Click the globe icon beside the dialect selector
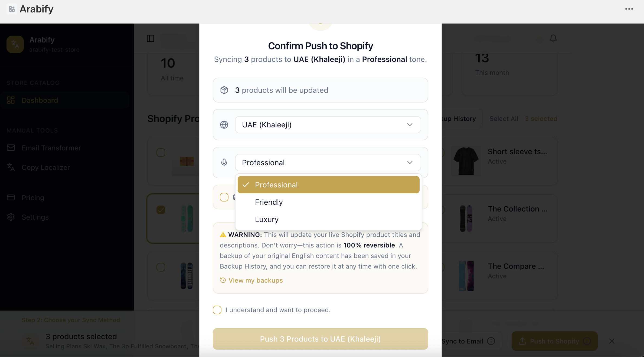The image size is (644, 357). (x=224, y=125)
